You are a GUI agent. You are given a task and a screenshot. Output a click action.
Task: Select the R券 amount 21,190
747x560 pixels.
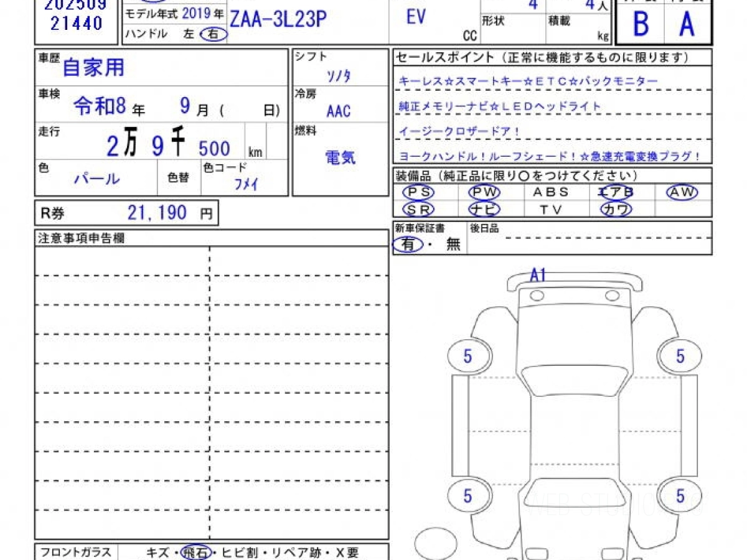pyautogui.click(x=157, y=213)
